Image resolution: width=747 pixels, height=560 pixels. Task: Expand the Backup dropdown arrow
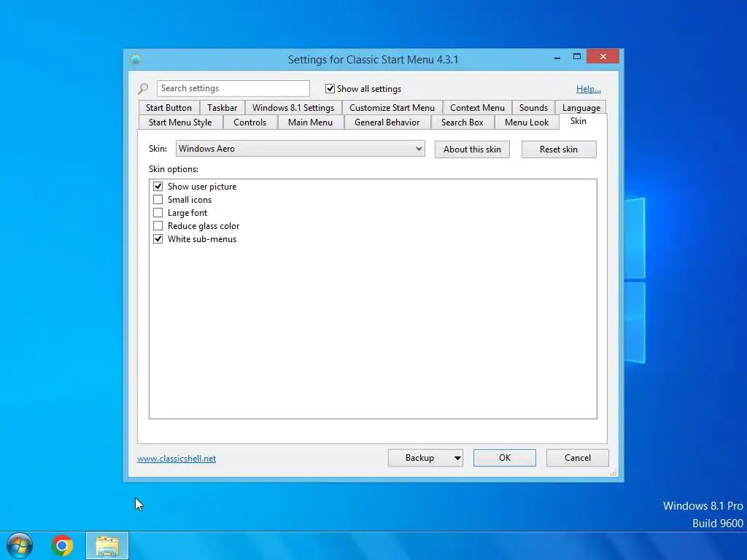coord(457,458)
